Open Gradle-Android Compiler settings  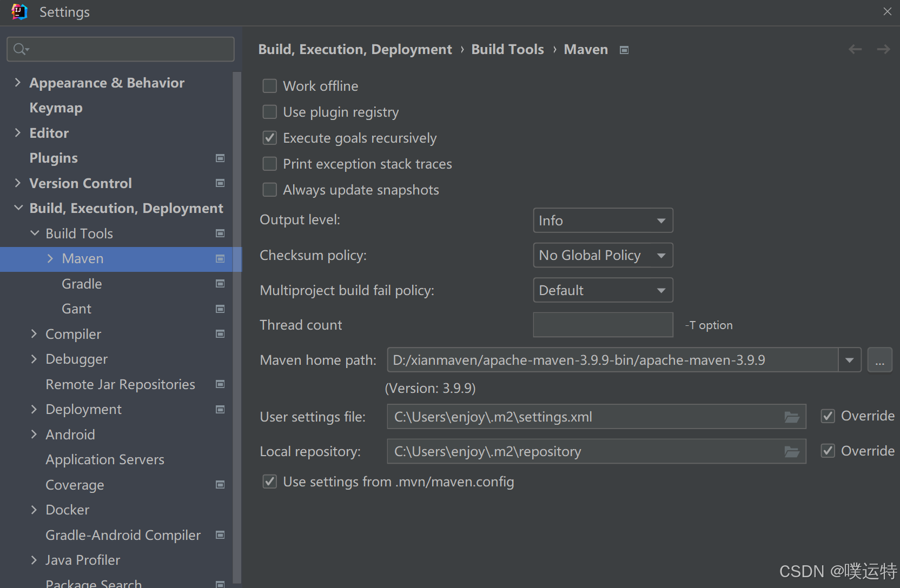click(123, 535)
